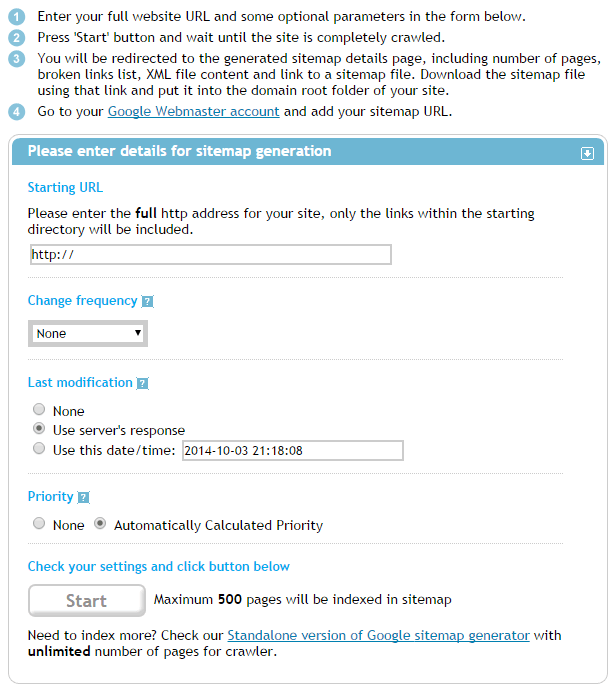This screenshot has width=613, height=689.
Task: Select Use this date/time option
Action: (39, 450)
